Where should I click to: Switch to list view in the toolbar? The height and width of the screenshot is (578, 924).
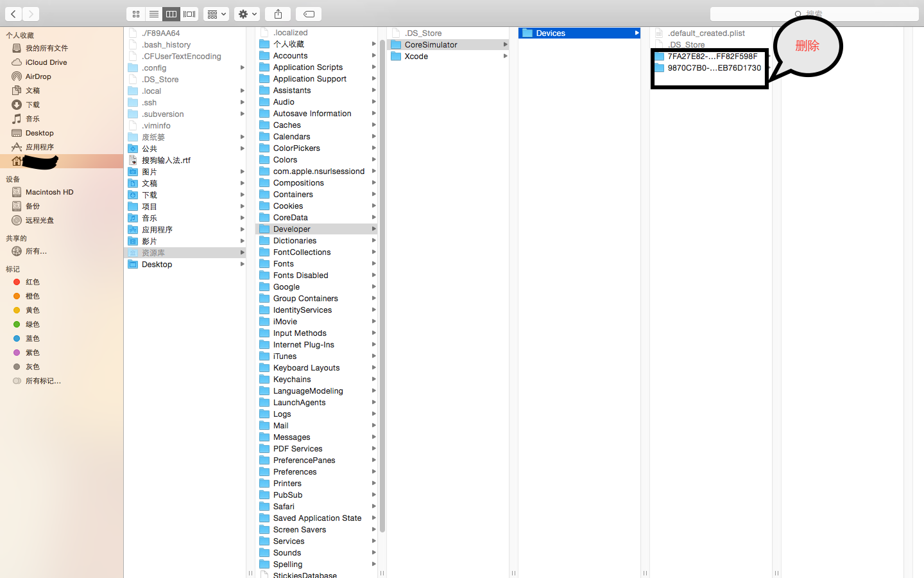[153, 13]
